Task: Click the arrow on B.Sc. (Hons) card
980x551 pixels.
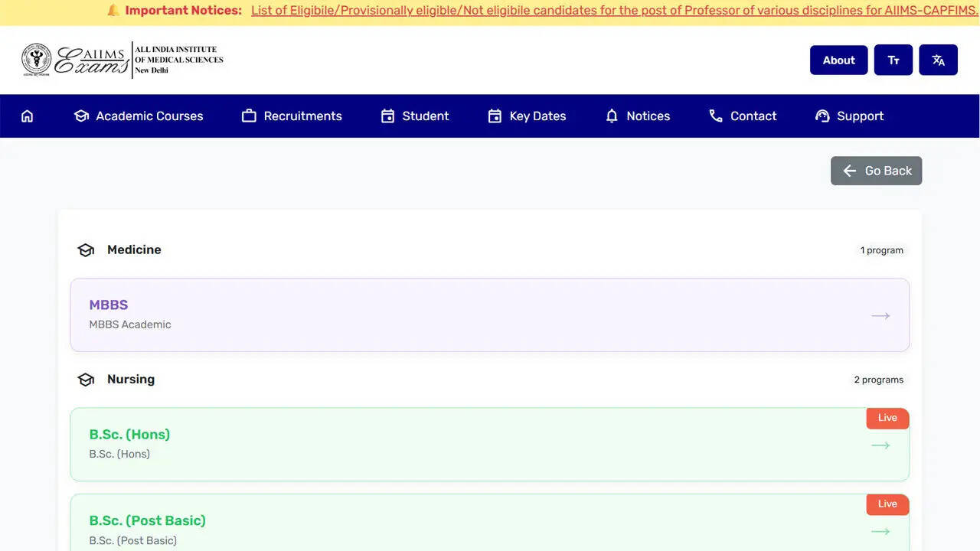Action: 880,445
